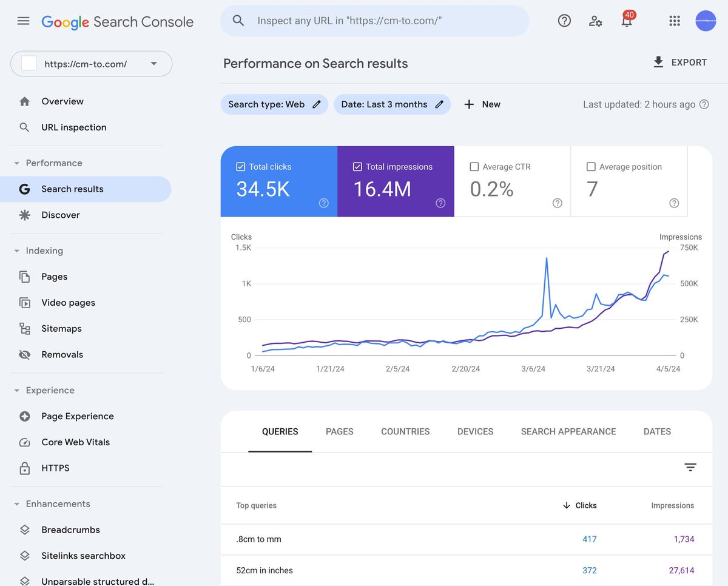Open the hamburger navigation menu
This screenshot has width=728, height=586.
point(23,21)
